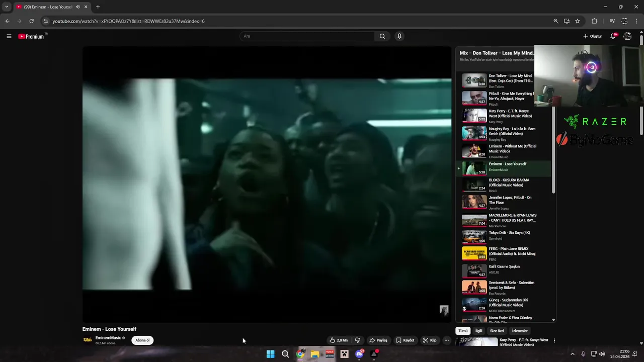
Task: Click the page vertical scrollbar
Action: coord(641,85)
